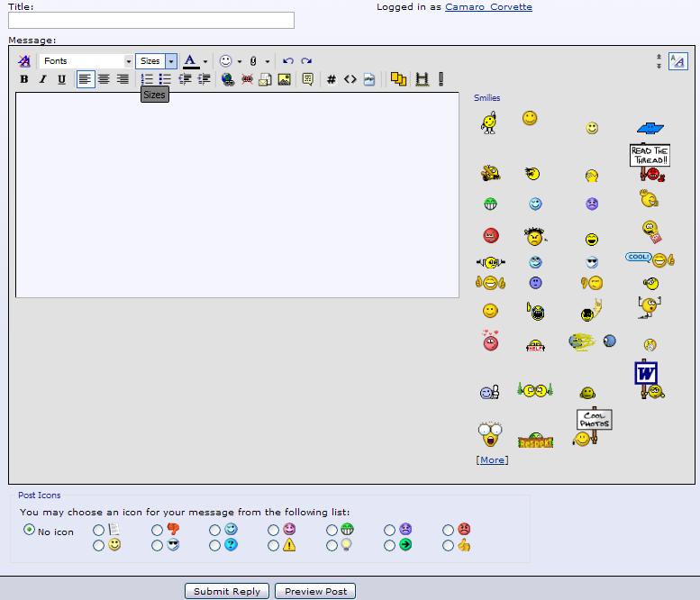Insert an unordered bullet list
The height and width of the screenshot is (600, 700).
click(x=165, y=79)
